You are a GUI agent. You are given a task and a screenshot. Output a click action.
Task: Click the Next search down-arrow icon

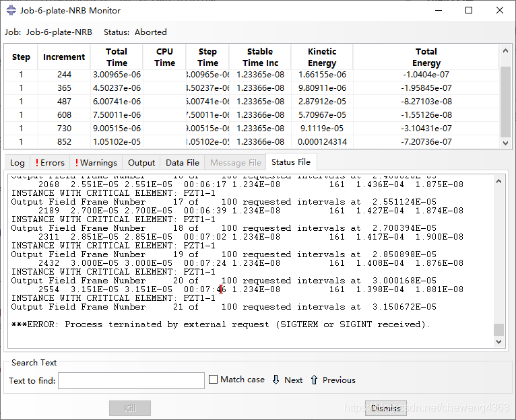coord(276,380)
